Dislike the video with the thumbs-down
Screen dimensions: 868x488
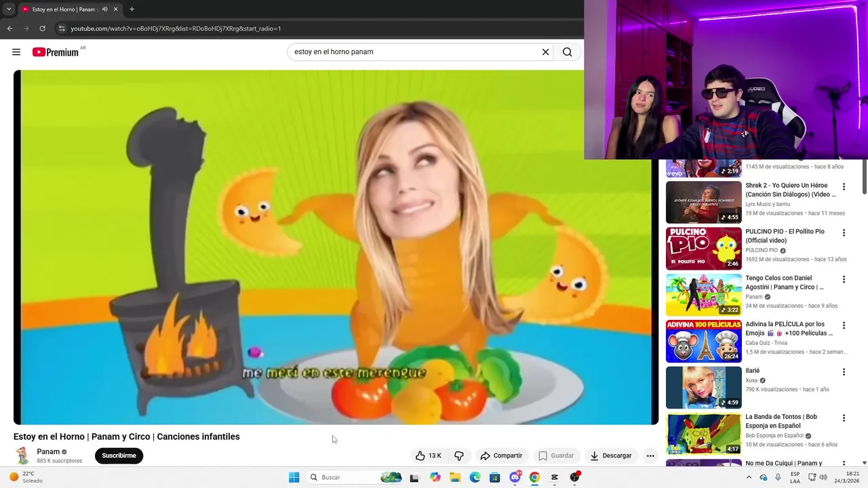pyautogui.click(x=459, y=455)
